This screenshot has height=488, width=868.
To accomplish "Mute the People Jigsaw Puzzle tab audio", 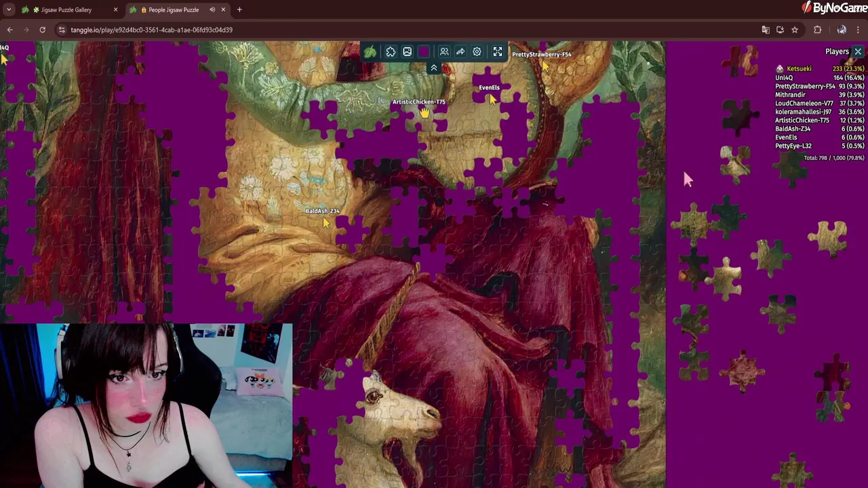I will tap(212, 9).
